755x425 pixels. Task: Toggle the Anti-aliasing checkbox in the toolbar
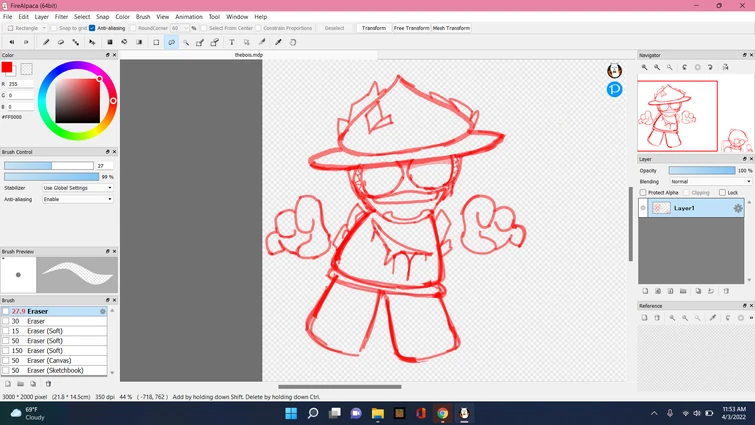click(x=93, y=28)
